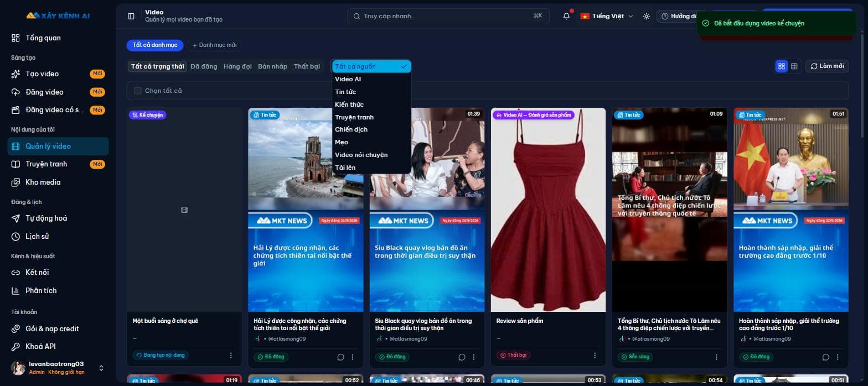
Task: Open more options on Một buổi sáng card
Action: point(231,355)
